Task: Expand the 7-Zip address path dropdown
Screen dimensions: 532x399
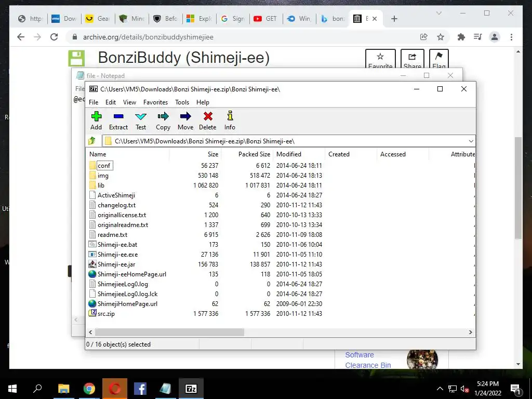Action: [x=471, y=141]
